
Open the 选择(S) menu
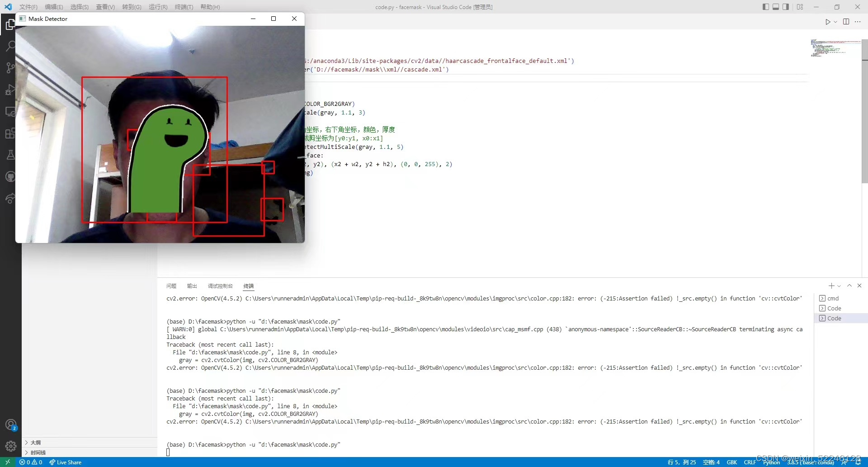(x=80, y=7)
